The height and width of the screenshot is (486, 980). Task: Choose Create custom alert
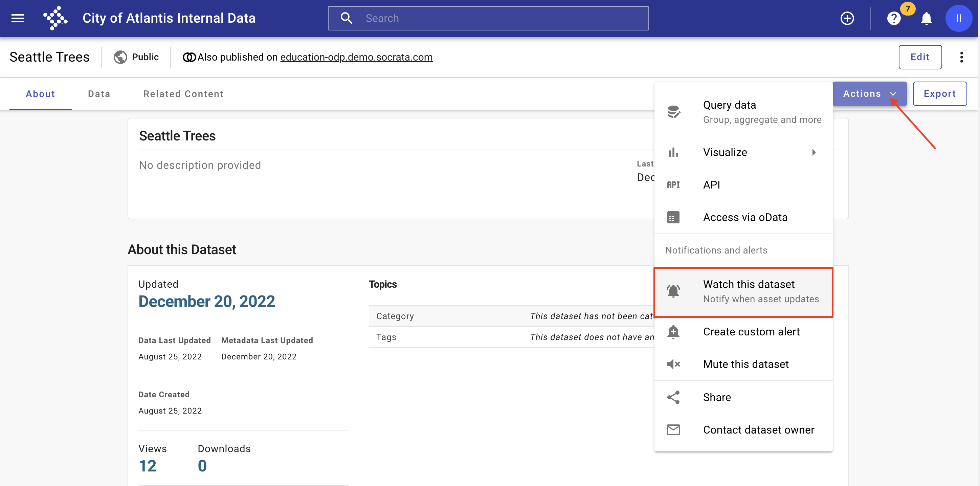[x=743, y=332]
